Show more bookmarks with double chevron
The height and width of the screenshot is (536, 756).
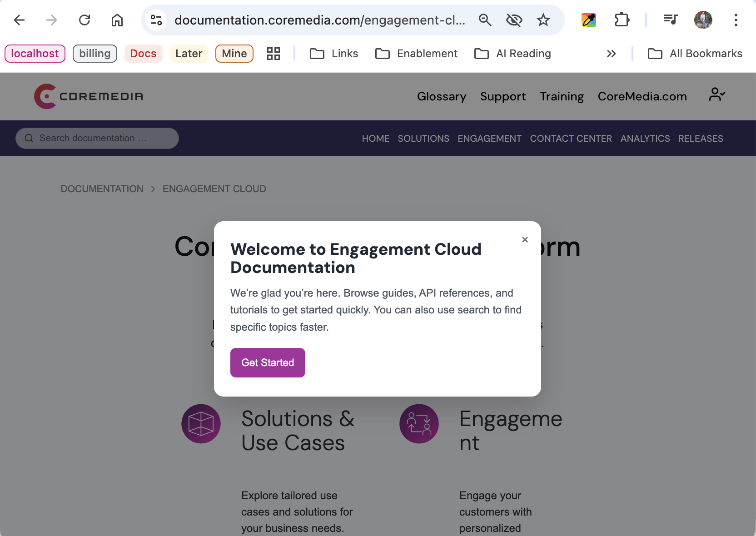pos(612,54)
